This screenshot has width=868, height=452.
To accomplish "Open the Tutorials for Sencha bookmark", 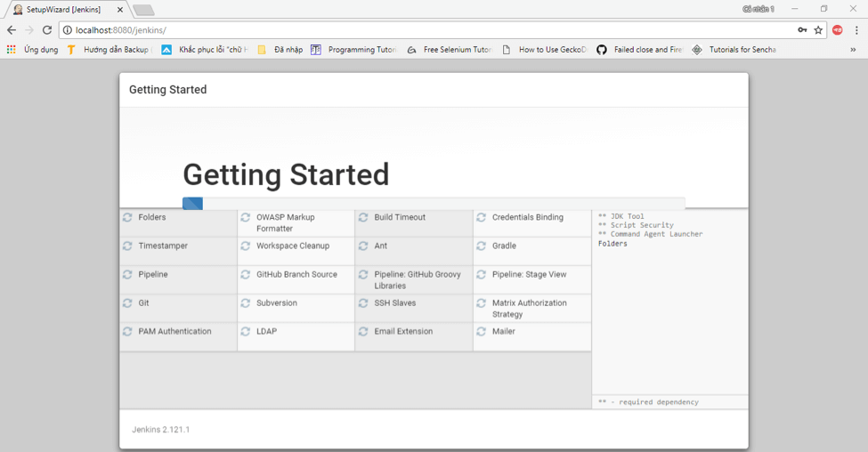I will click(734, 50).
